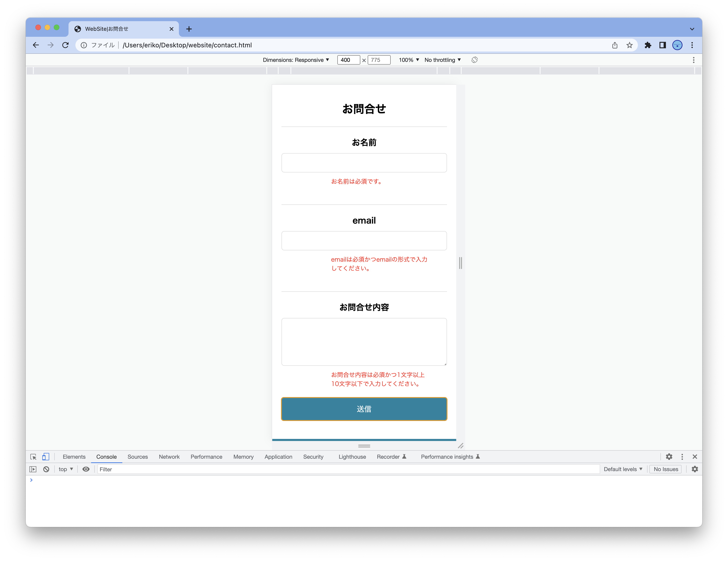Image resolution: width=728 pixels, height=561 pixels.
Task: Reload the contact.html page
Action: pyautogui.click(x=66, y=45)
